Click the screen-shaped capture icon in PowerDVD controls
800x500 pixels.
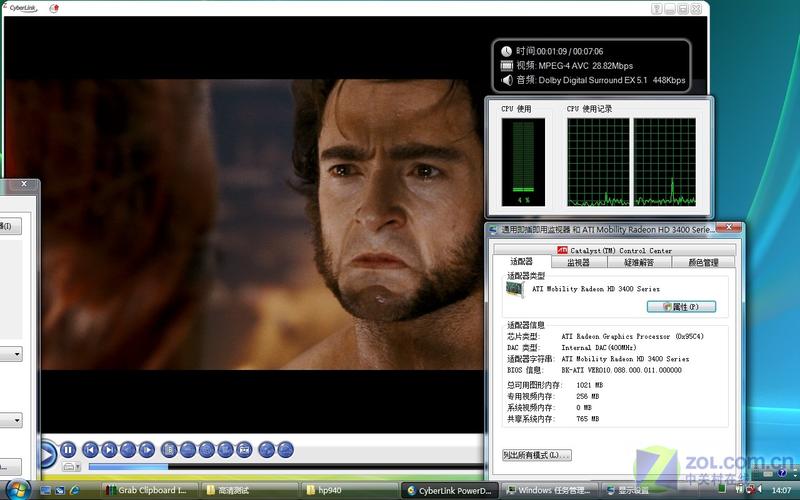[244, 449]
